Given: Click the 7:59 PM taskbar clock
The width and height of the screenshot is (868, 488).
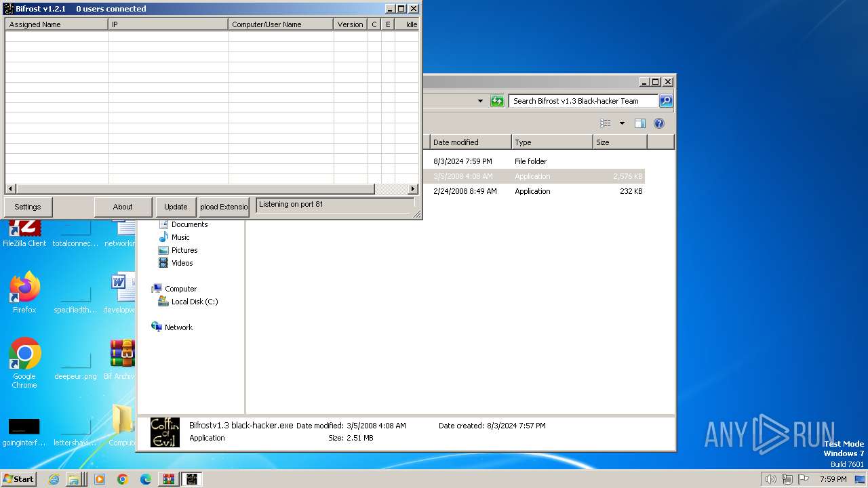Looking at the screenshot, I should point(833,479).
